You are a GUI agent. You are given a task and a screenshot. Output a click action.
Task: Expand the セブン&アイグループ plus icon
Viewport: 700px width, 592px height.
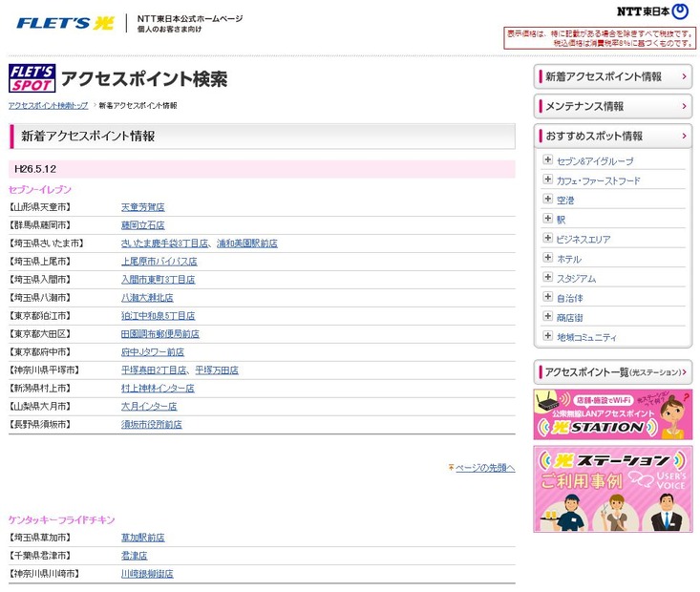click(x=547, y=159)
